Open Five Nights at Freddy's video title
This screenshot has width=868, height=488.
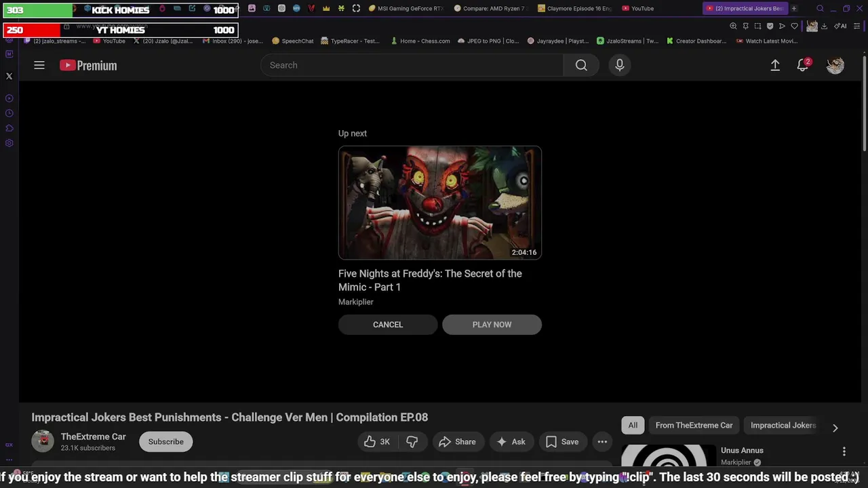(430, 280)
